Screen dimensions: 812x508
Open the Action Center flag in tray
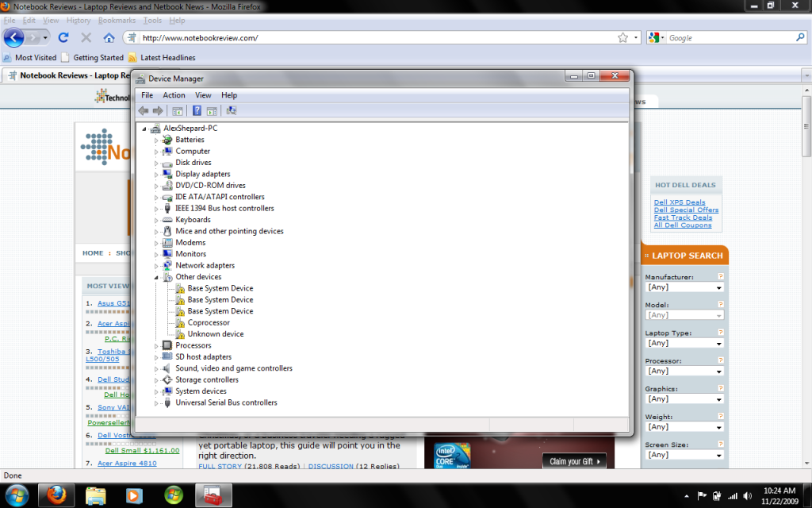click(x=702, y=496)
